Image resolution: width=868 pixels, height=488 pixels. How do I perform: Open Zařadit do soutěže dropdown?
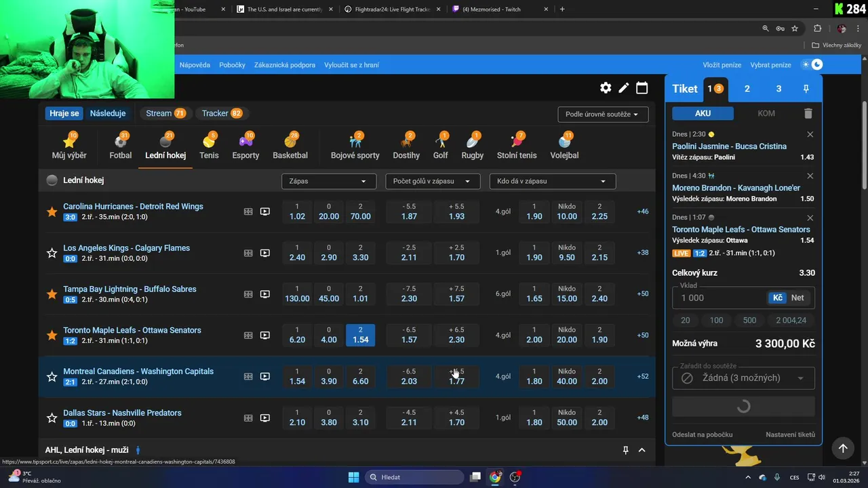(743, 378)
